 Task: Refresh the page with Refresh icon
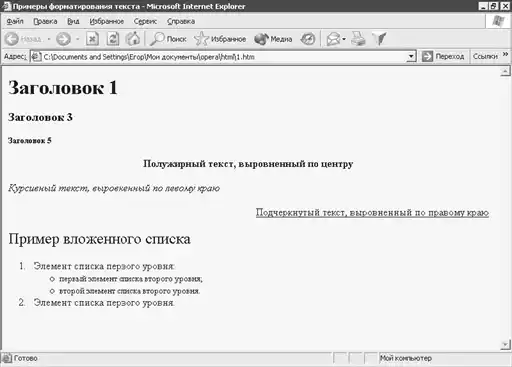(113, 39)
